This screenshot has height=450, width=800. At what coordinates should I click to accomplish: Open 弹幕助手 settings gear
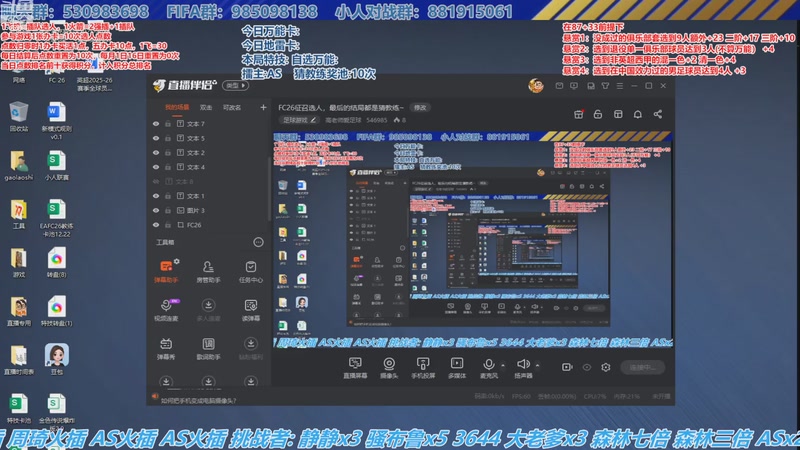point(177,261)
